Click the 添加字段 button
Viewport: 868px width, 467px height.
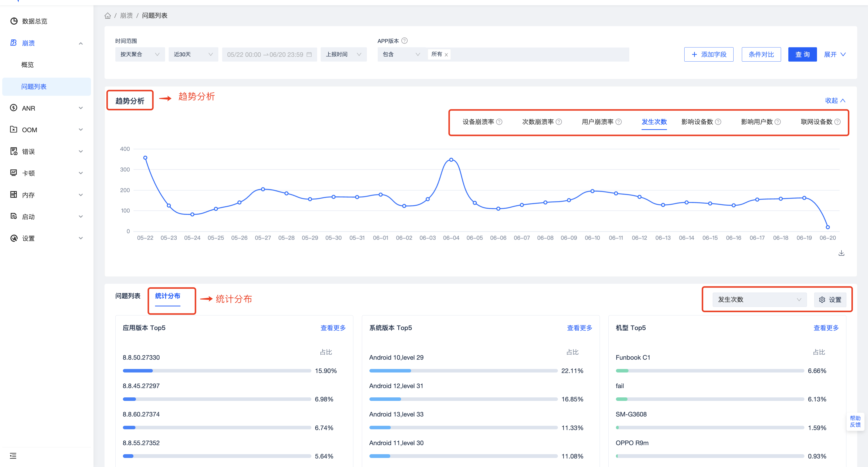[709, 54]
